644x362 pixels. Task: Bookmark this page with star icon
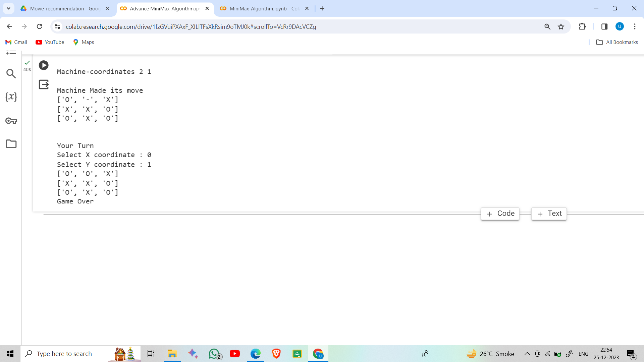pyautogui.click(x=561, y=27)
